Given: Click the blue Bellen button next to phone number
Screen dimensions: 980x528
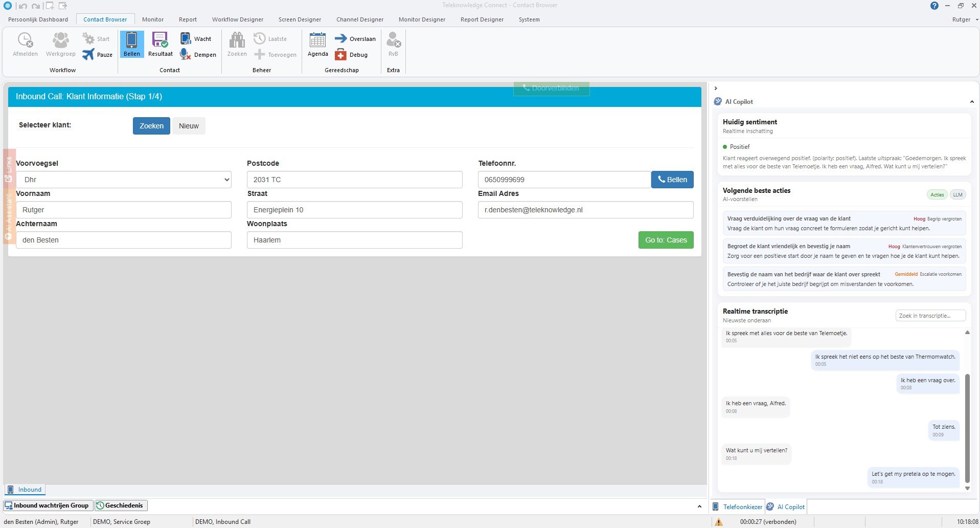Looking at the screenshot, I should coord(672,180).
